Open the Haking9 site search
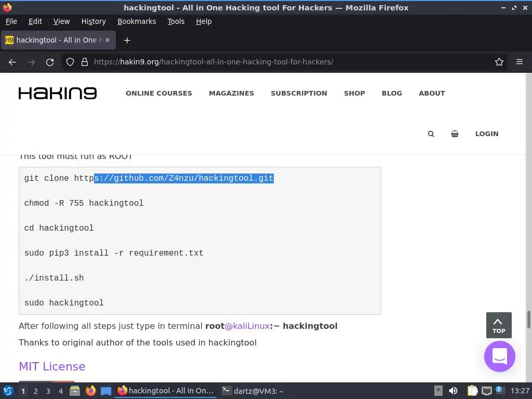Viewport: 532px width, 399px height. pos(431,134)
